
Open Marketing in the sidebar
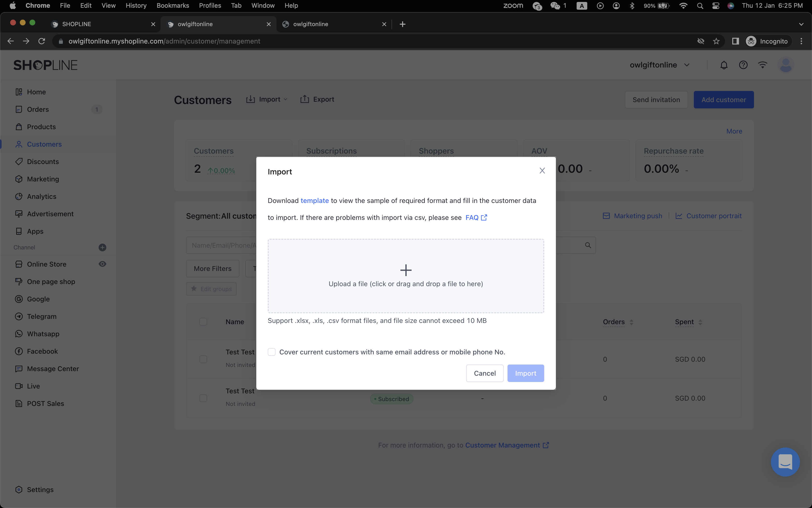(x=43, y=179)
